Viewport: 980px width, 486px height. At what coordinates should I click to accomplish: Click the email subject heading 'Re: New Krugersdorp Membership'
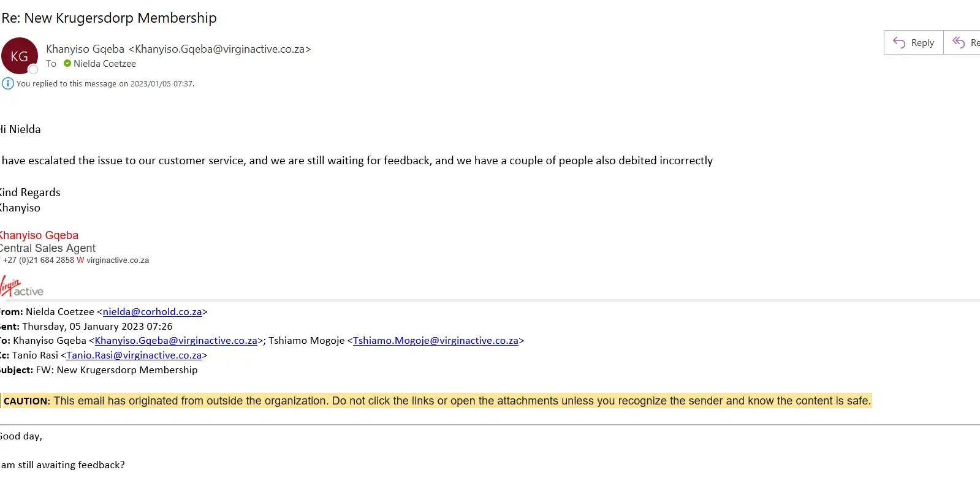click(109, 18)
